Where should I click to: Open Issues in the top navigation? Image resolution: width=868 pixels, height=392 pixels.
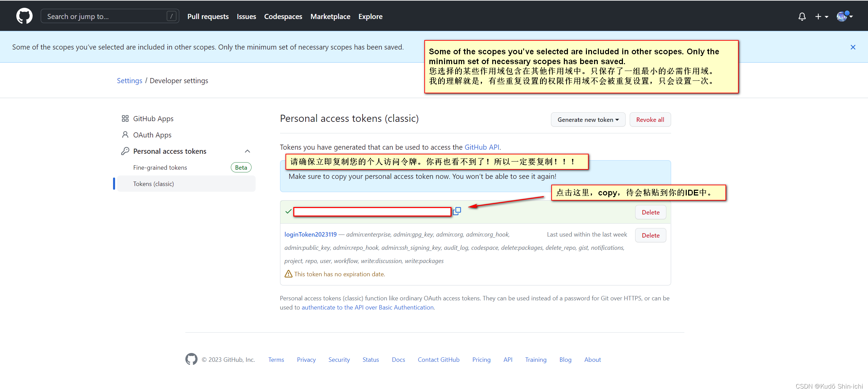pyautogui.click(x=246, y=16)
